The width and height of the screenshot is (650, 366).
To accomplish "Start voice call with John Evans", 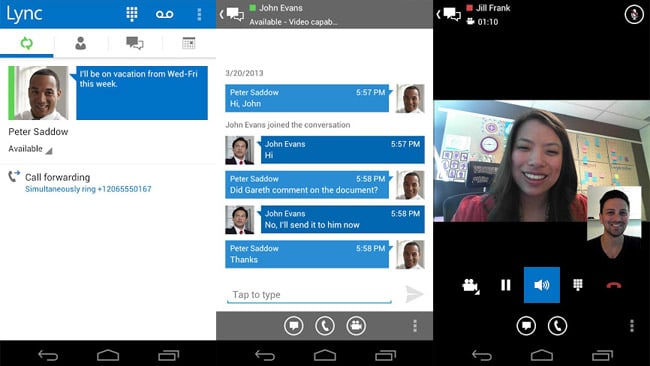I will [325, 326].
